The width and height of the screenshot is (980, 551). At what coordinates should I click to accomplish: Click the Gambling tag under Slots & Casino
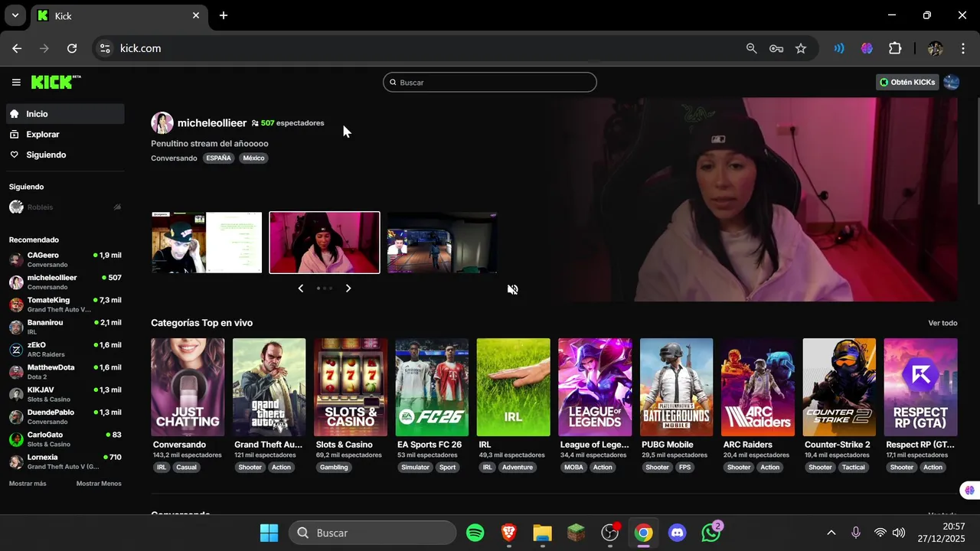pos(334,468)
